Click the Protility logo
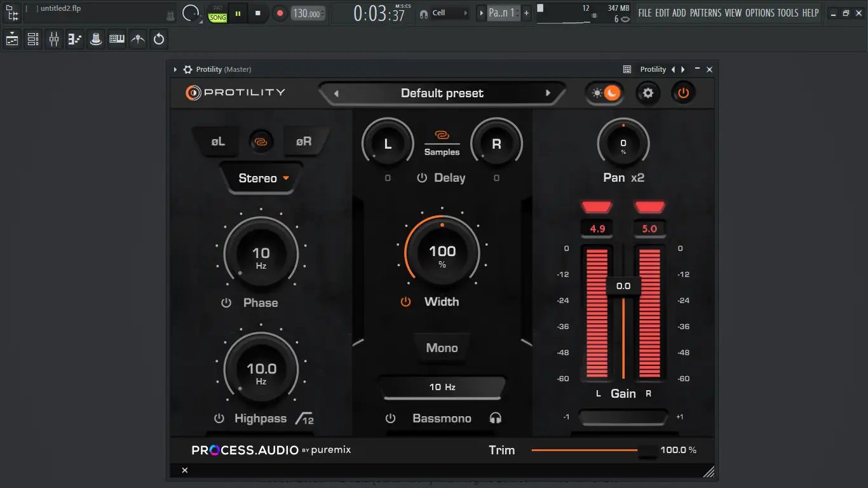The width and height of the screenshot is (868, 488). (x=236, y=93)
